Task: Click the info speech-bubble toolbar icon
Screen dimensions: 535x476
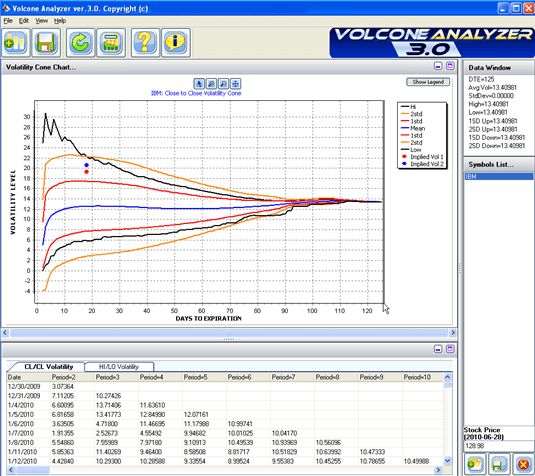Action: pos(176,43)
